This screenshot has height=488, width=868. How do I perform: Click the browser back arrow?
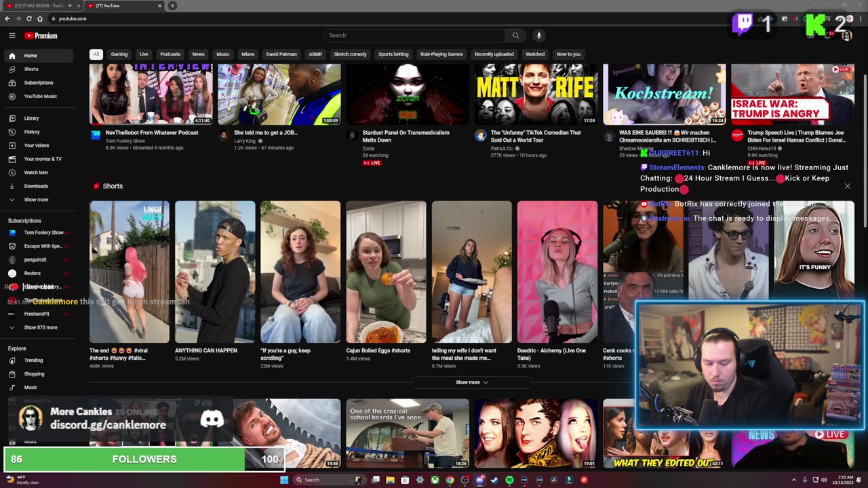coord(7,18)
